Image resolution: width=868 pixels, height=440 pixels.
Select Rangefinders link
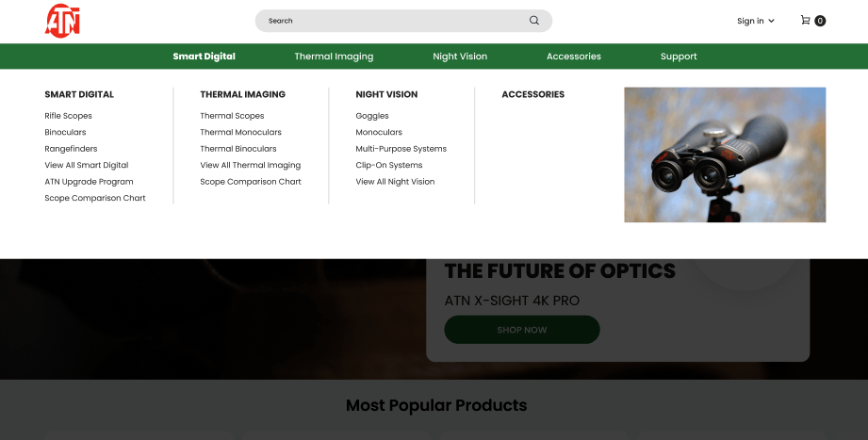click(x=71, y=149)
